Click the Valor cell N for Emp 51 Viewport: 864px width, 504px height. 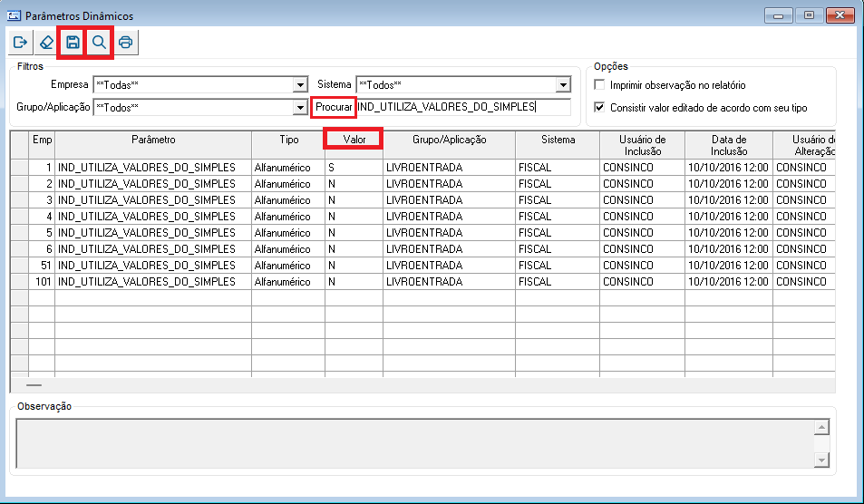(354, 266)
